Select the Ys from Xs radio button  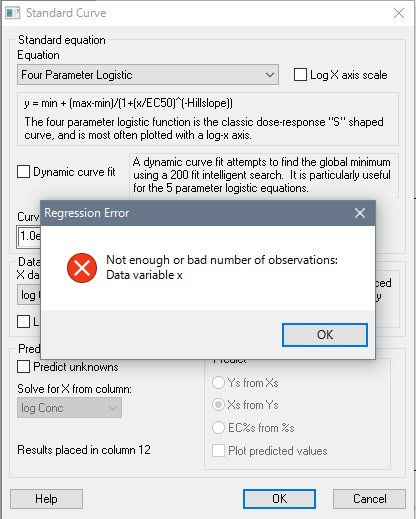pyautogui.click(x=218, y=383)
